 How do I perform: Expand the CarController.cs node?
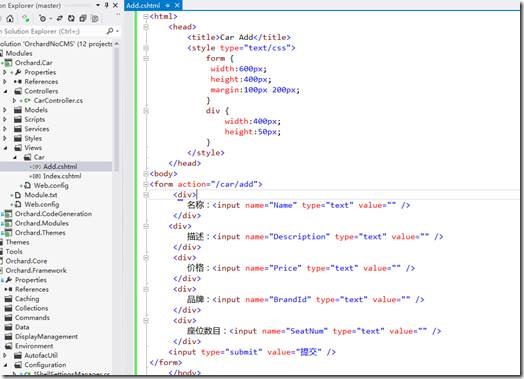[x=14, y=100]
